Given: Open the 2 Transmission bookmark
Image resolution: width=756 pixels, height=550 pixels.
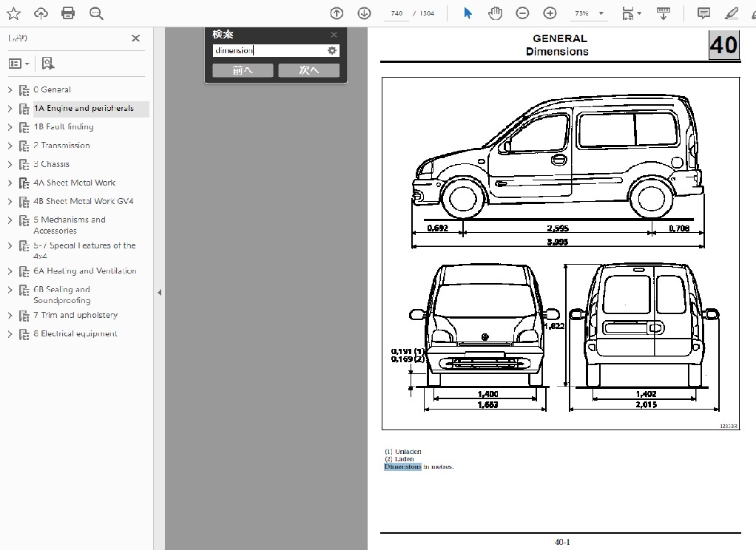Looking at the screenshot, I should pos(61,146).
